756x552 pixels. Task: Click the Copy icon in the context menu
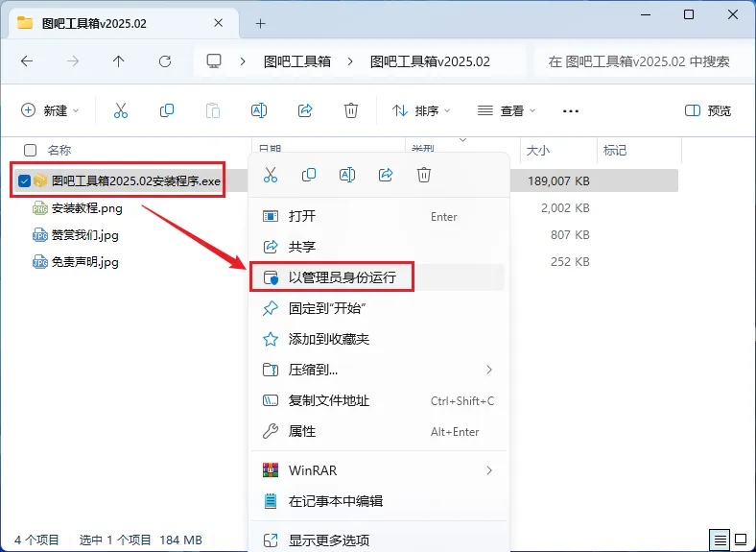(309, 175)
